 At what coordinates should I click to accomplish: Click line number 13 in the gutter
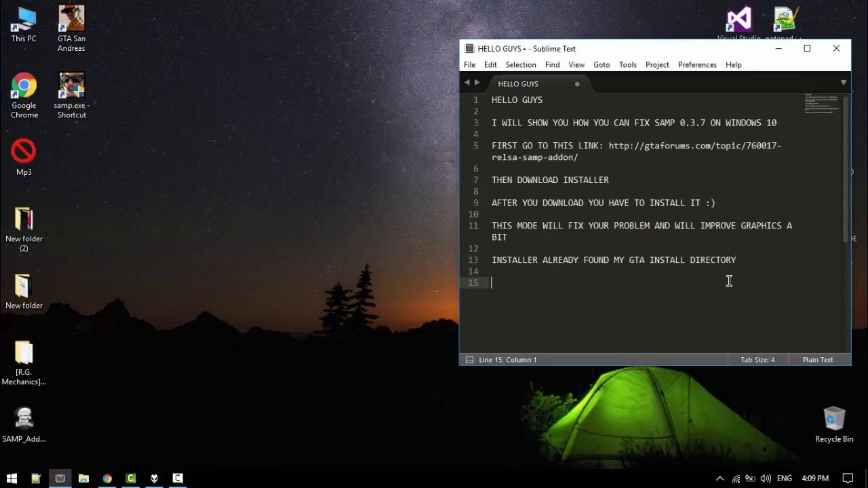coord(473,260)
